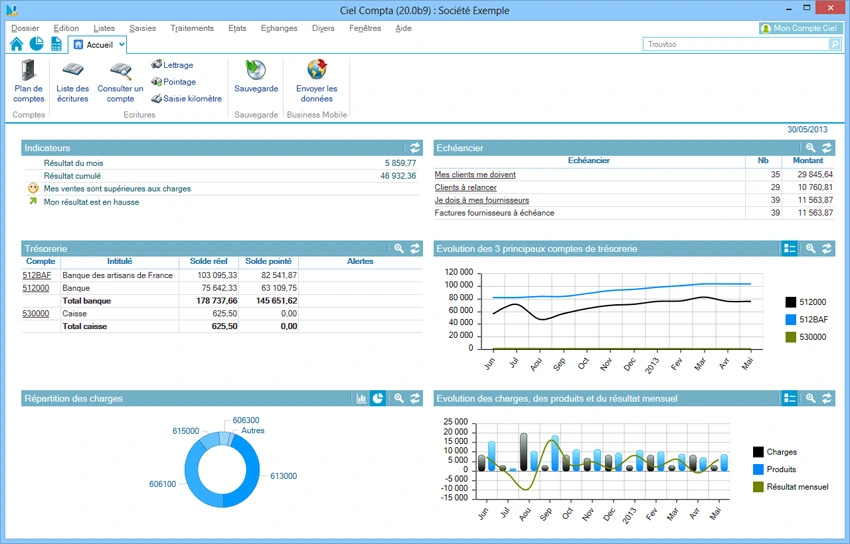The height and width of the screenshot is (544, 850).
Task: Open Saisie kilomètre
Action: [x=186, y=99]
